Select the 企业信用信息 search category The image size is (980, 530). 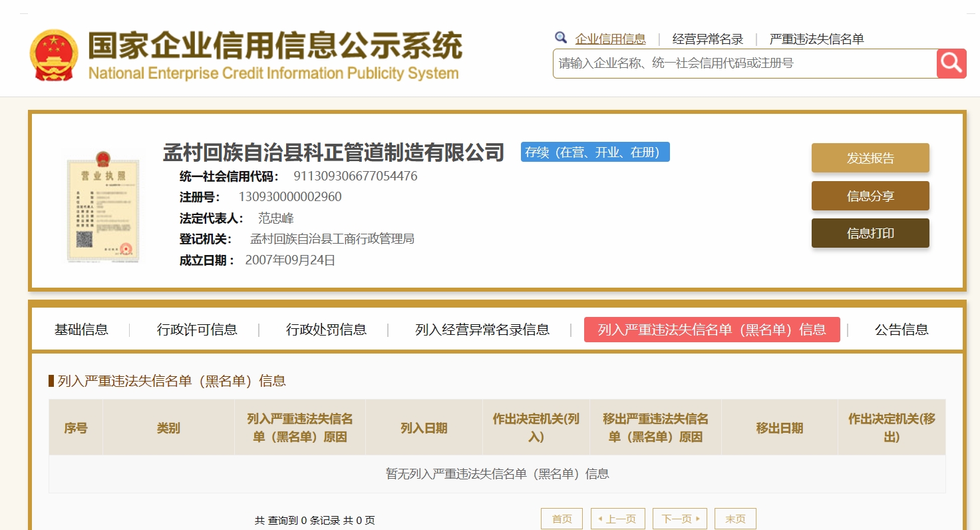click(610, 39)
